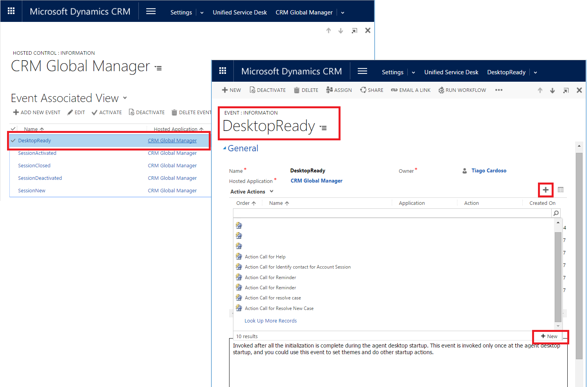Viewport: 588px width, 387px height.
Task: Open the Event Associated View dropdown
Action: [x=125, y=98]
